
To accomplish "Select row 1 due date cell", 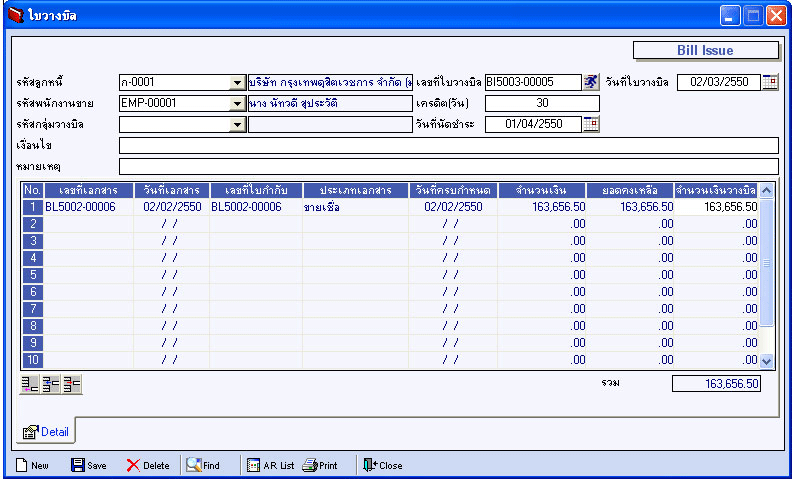I will [453, 207].
